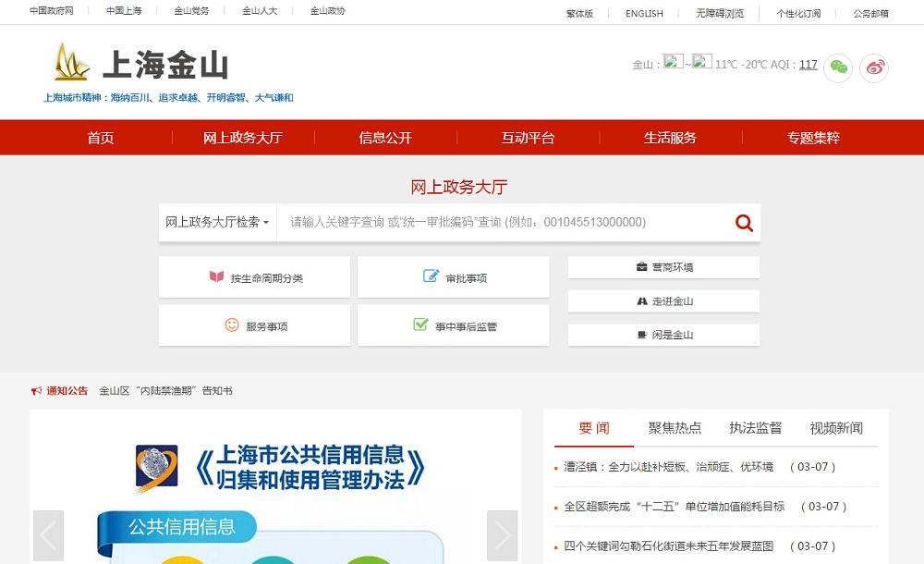The width and height of the screenshot is (924, 564).
Task: Open 网上政务大厅 in red navigation bar
Action: pyautogui.click(x=243, y=138)
